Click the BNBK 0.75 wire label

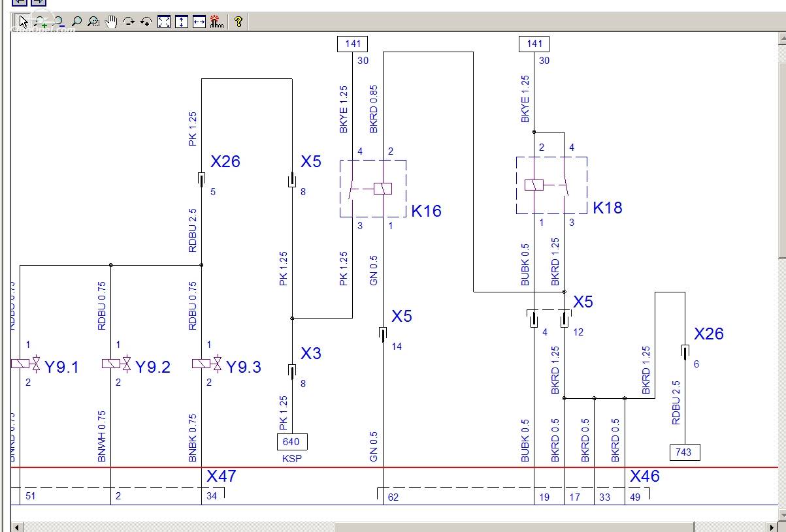192,437
